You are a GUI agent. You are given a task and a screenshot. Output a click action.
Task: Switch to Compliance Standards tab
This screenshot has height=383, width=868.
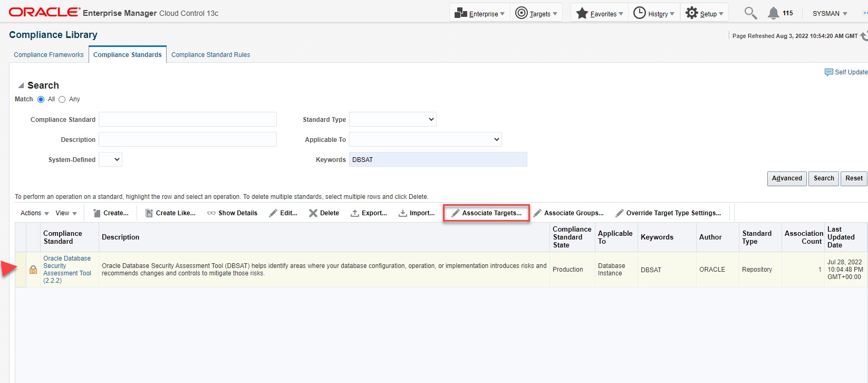[128, 55]
